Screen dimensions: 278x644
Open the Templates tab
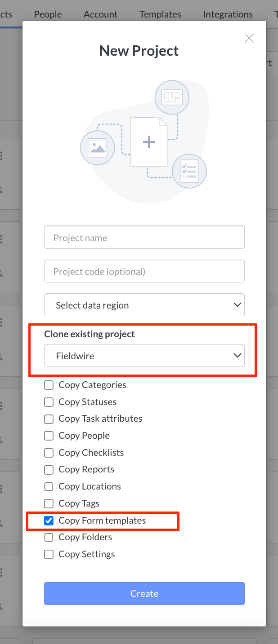point(160,14)
